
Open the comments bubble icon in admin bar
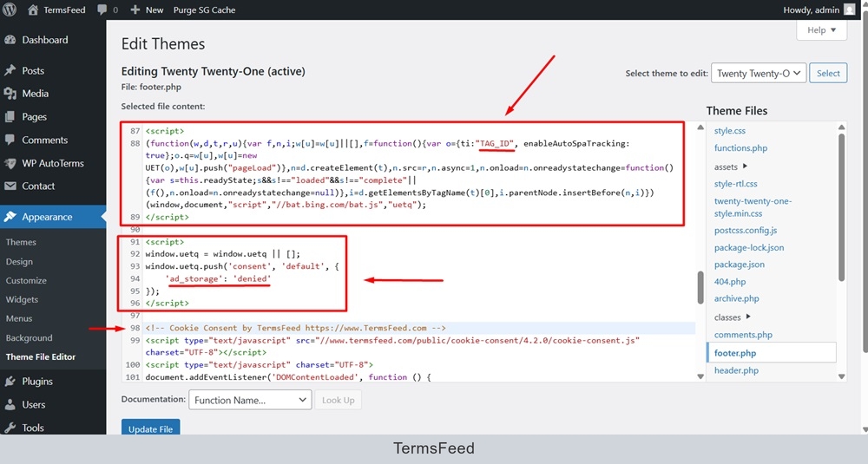click(102, 10)
